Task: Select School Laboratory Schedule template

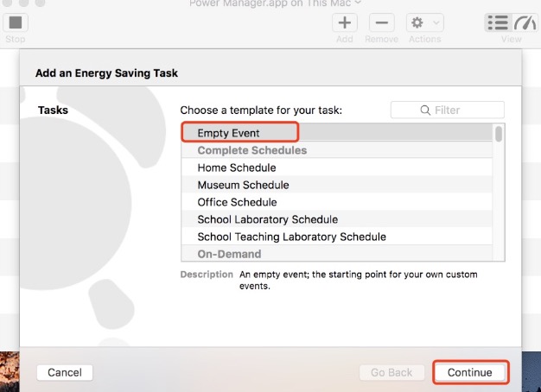Action: [267, 219]
